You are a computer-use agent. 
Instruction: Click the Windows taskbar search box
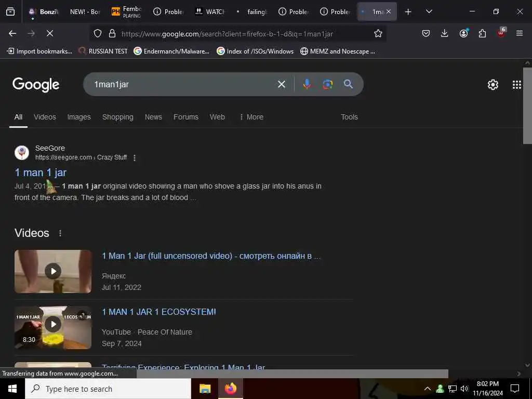tap(108, 389)
